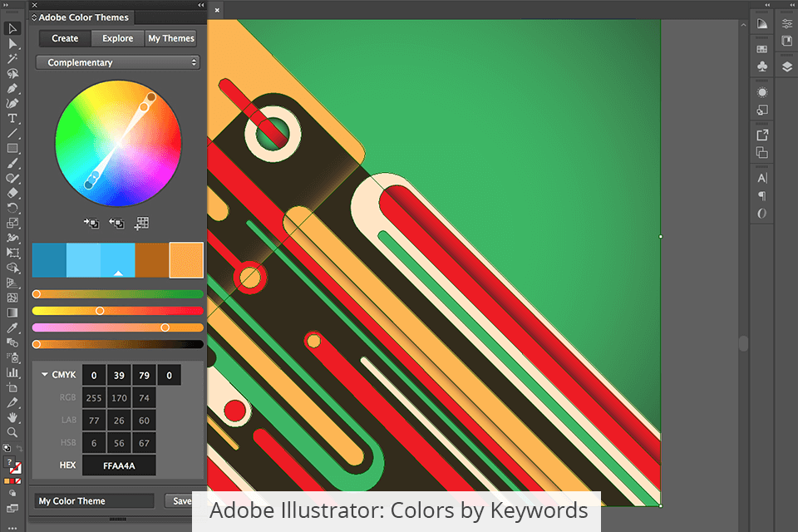Viewport: 798px width, 532px height.
Task: Select the Eraser tool
Action: point(12,193)
